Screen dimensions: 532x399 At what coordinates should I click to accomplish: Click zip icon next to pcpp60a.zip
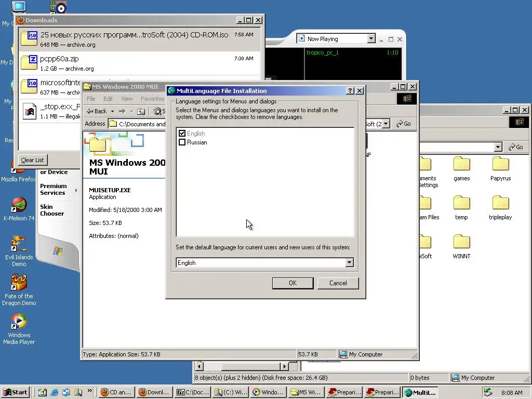click(x=29, y=62)
